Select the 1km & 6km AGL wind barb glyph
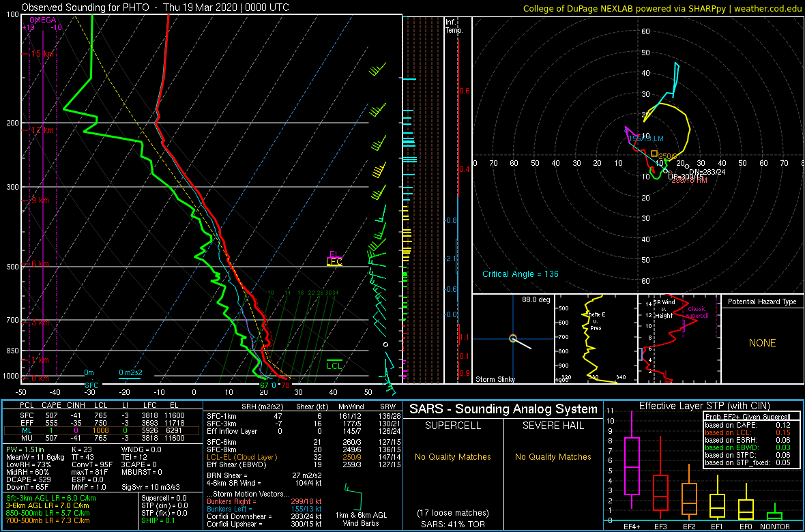 [x=354, y=496]
